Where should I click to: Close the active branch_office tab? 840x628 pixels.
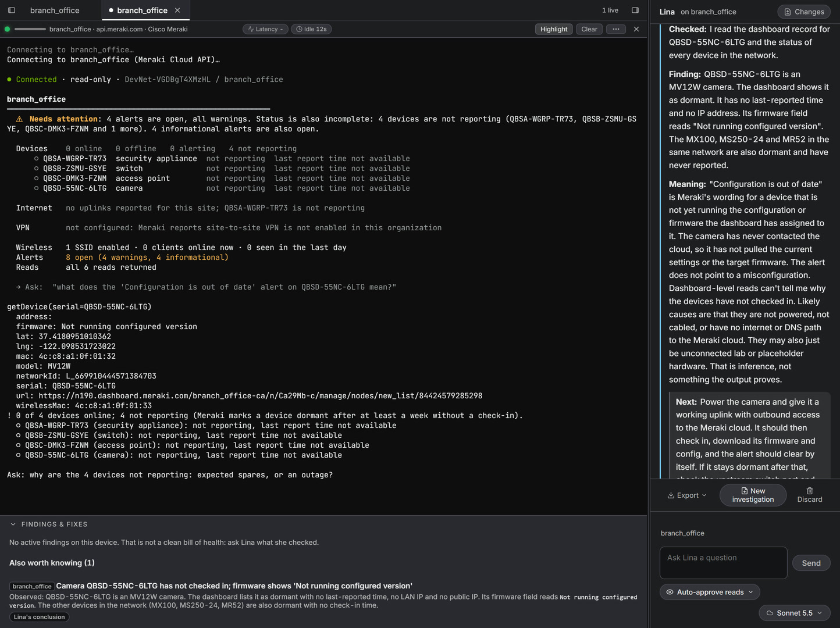coord(177,10)
